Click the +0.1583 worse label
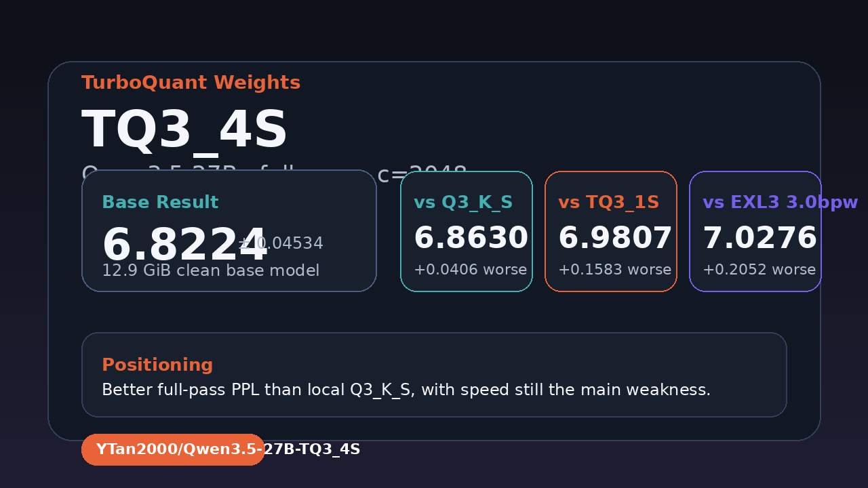 point(614,270)
